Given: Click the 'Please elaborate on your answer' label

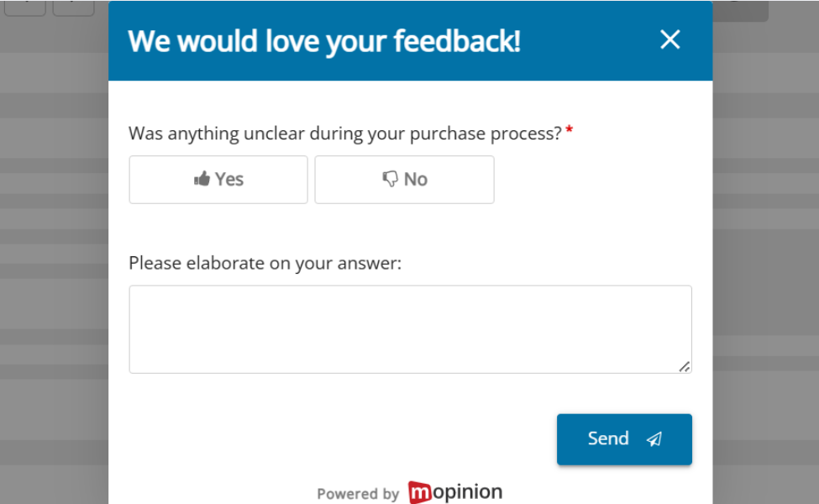Looking at the screenshot, I should 265,263.
